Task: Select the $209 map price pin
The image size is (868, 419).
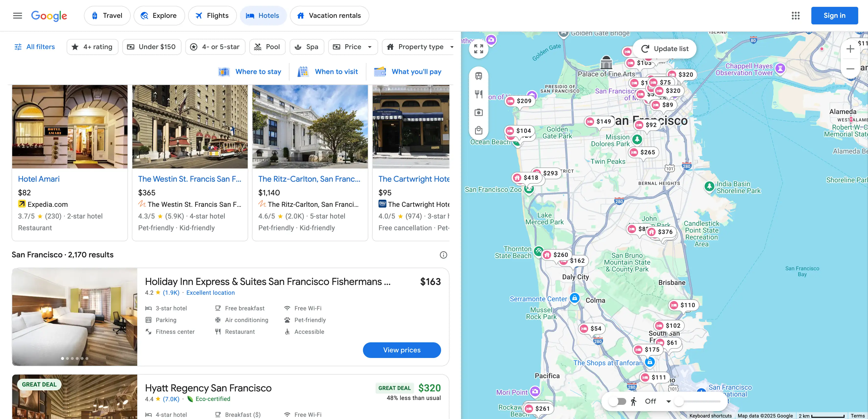Action: point(519,101)
